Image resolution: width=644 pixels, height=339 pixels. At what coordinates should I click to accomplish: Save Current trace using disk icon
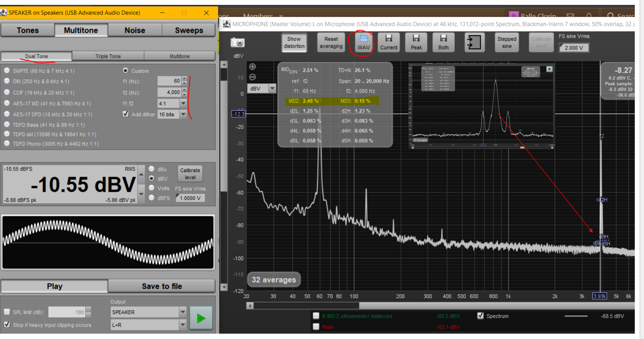pyautogui.click(x=389, y=42)
